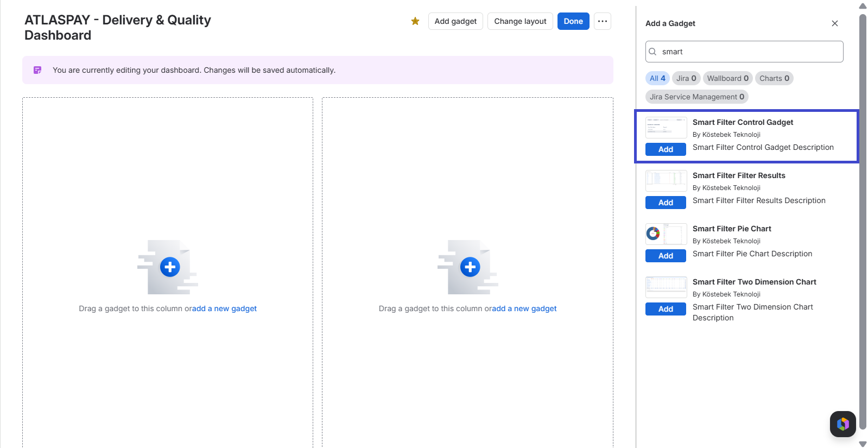Click the 'Smart Filter Filter Results' title
This screenshot has height=448, width=868.
[739, 175]
